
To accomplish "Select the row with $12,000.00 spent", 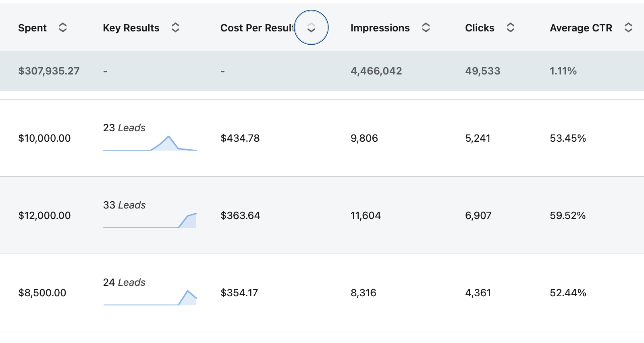I will point(44,216).
